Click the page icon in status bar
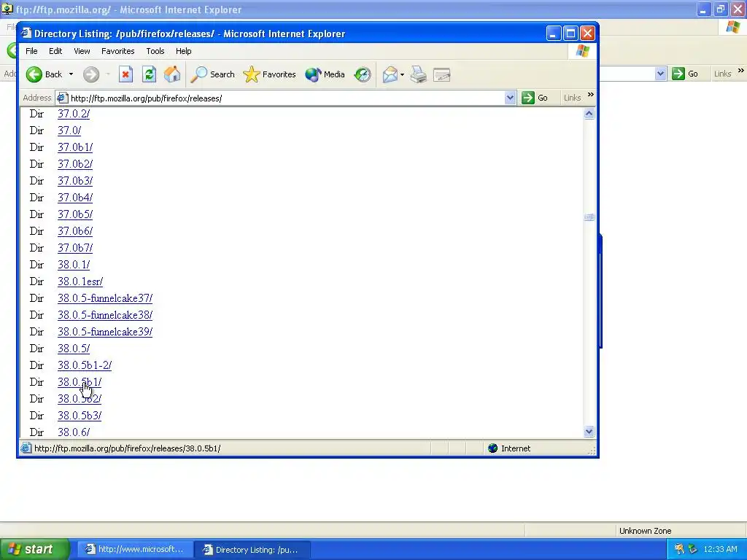 [x=26, y=448]
